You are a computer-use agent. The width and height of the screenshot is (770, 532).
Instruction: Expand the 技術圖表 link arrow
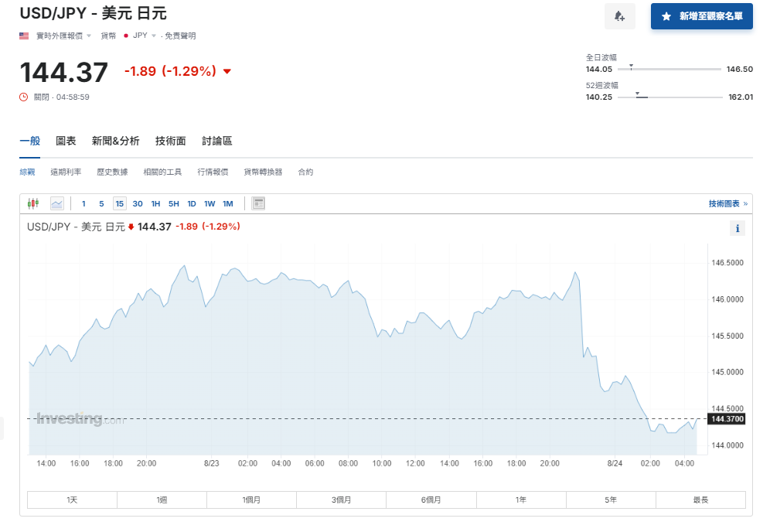[745, 203]
